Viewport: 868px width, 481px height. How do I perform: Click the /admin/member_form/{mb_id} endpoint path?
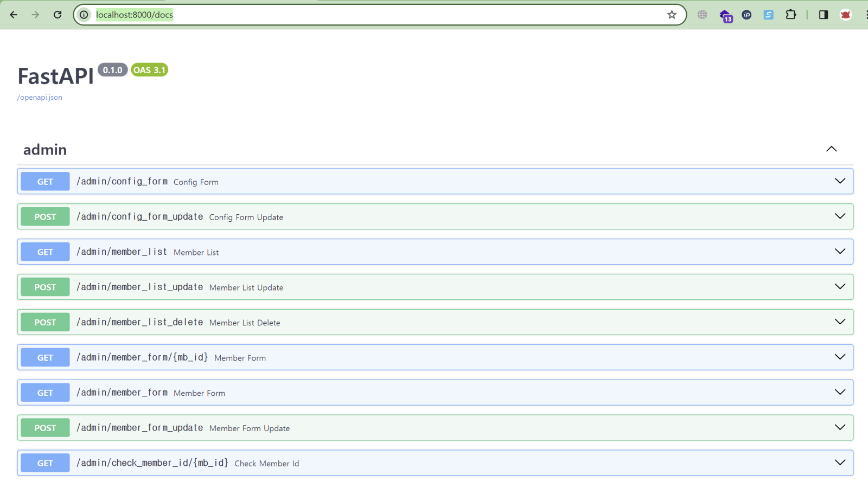click(x=142, y=357)
